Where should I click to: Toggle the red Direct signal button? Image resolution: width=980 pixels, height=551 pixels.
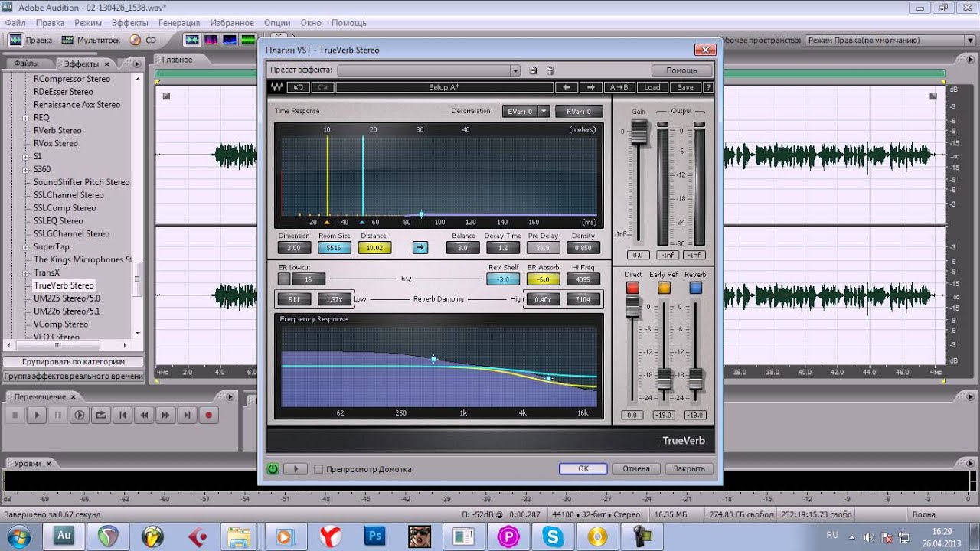(632, 288)
